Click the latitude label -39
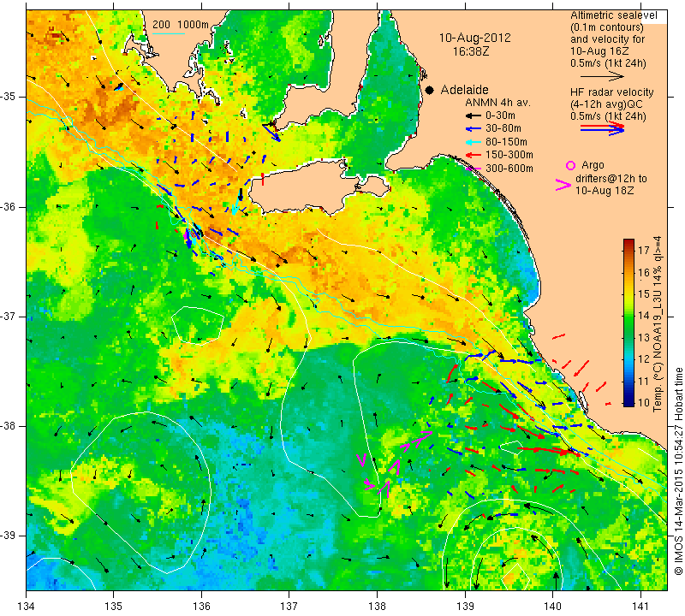The width and height of the screenshot is (685, 616). [x=9, y=536]
